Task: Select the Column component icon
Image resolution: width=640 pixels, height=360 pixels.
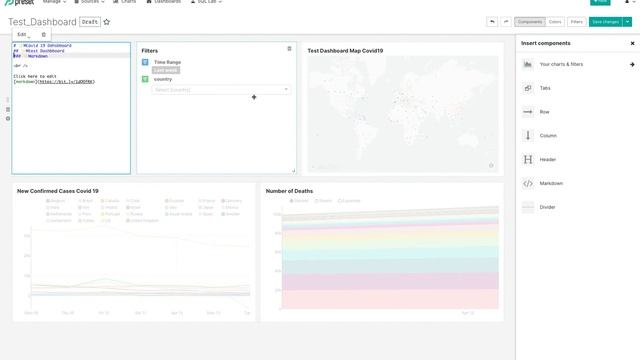Action: [528, 136]
